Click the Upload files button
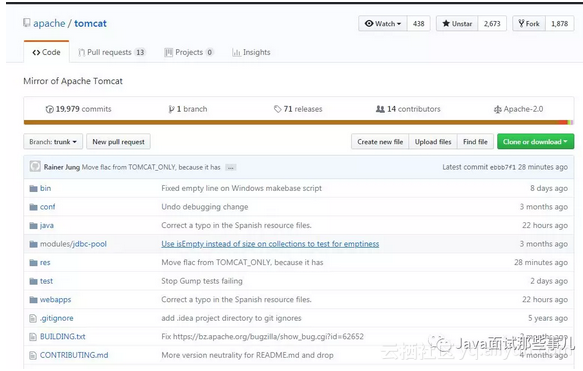The image size is (583, 371). pos(433,142)
